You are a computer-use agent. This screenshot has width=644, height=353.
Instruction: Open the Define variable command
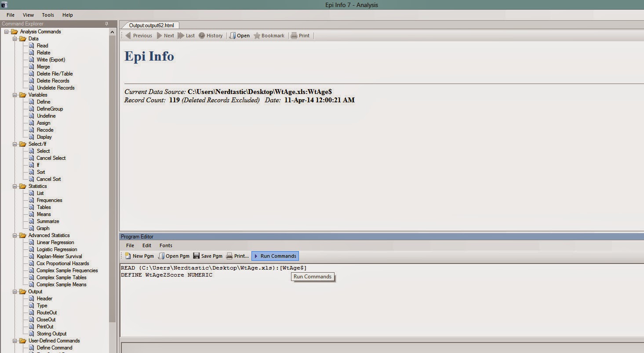tap(44, 102)
